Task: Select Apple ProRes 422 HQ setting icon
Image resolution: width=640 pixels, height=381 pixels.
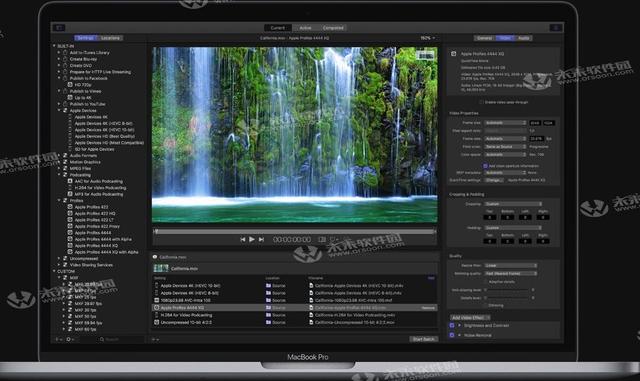Action: tap(70, 214)
